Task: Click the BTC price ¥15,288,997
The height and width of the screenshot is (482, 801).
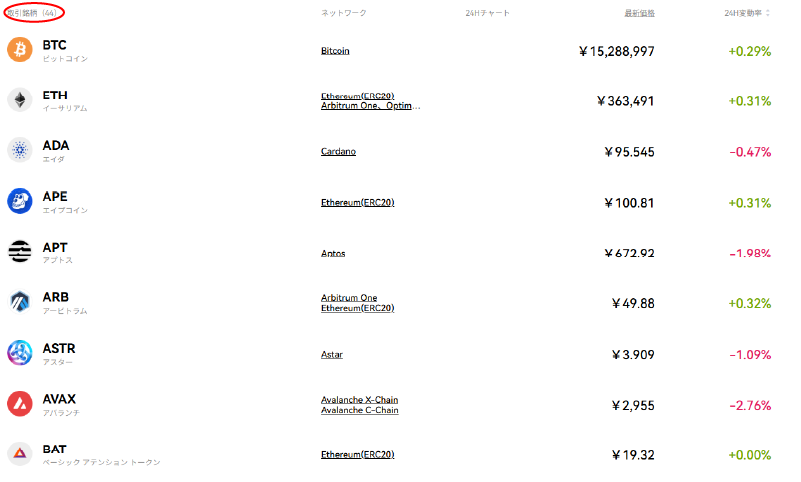Action: coord(616,51)
